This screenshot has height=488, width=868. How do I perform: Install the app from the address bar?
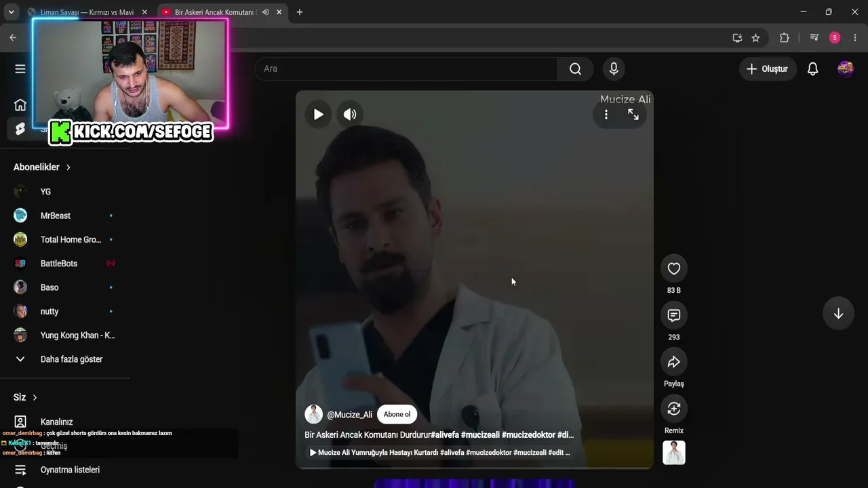(x=737, y=38)
